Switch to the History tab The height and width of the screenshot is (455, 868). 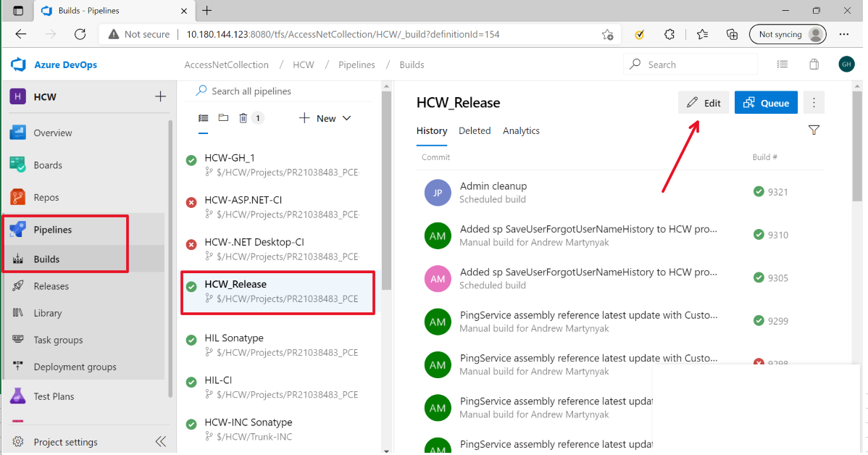coord(432,130)
